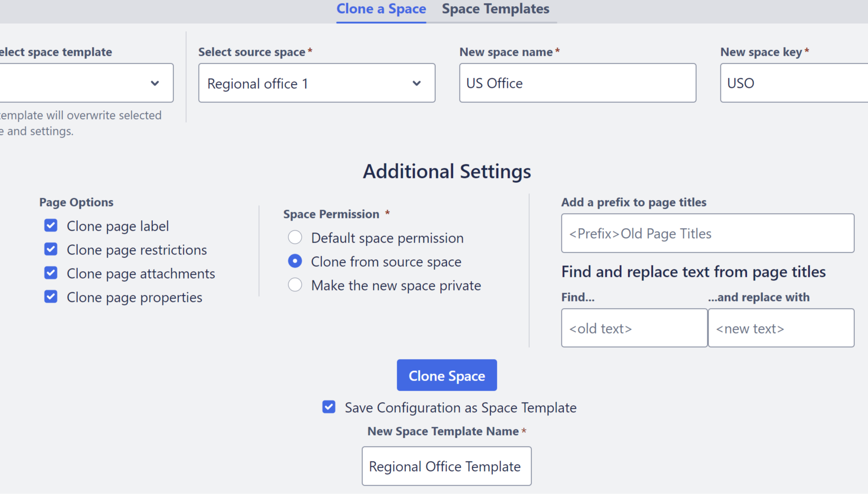The image size is (868, 494).
Task: Uncheck Clone page label
Action: tap(51, 225)
